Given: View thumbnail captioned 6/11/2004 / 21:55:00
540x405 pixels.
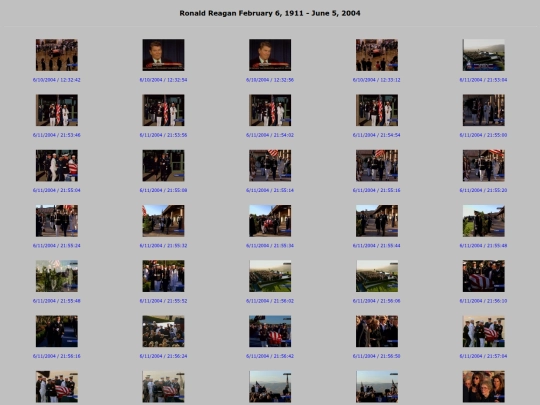Looking at the screenshot, I should 484,110.
